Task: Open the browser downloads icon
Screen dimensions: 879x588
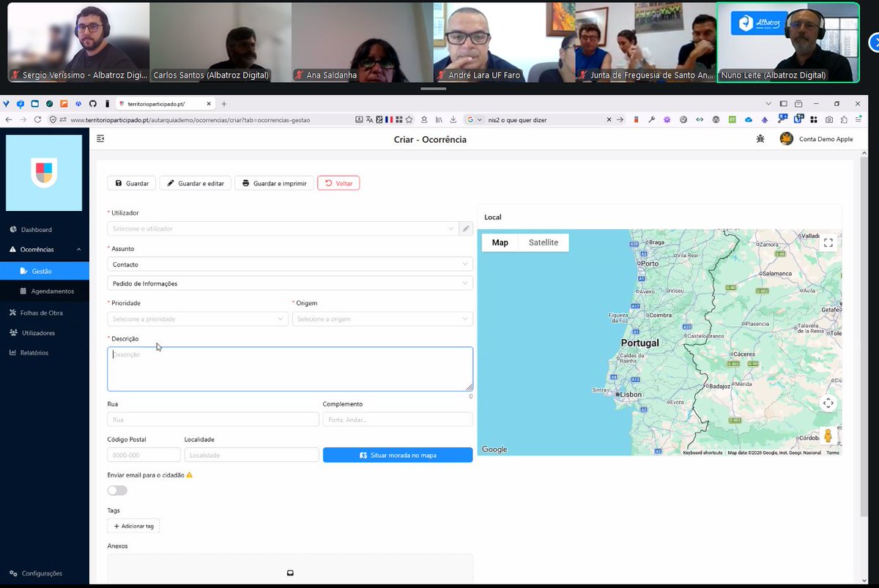Action: click(x=453, y=119)
